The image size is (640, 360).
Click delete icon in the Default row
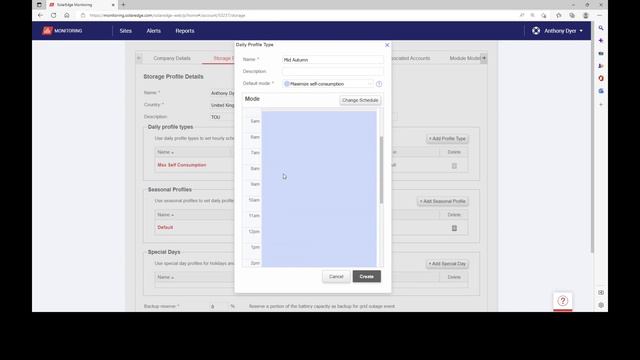point(454,228)
